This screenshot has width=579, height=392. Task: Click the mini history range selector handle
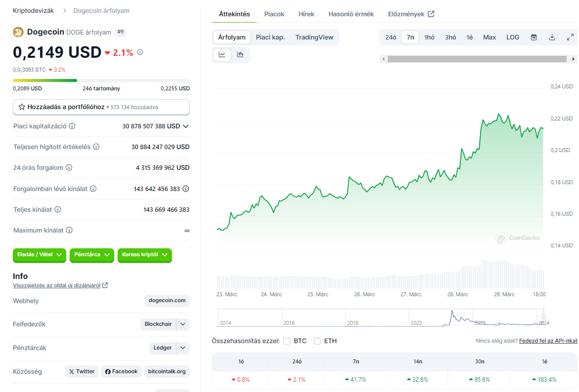coord(543,317)
